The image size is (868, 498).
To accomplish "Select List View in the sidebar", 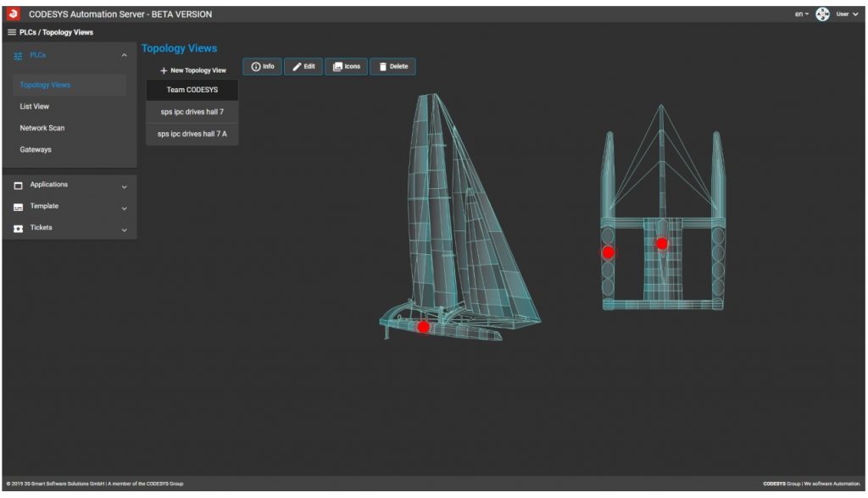I will [35, 107].
